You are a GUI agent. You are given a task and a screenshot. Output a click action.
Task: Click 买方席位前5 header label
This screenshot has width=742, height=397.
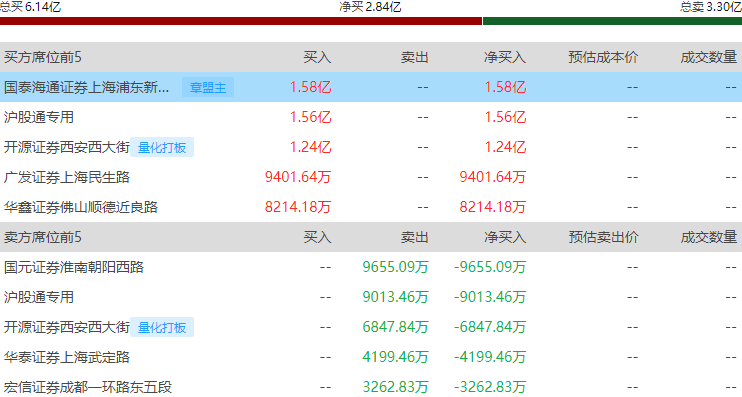pos(43,57)
